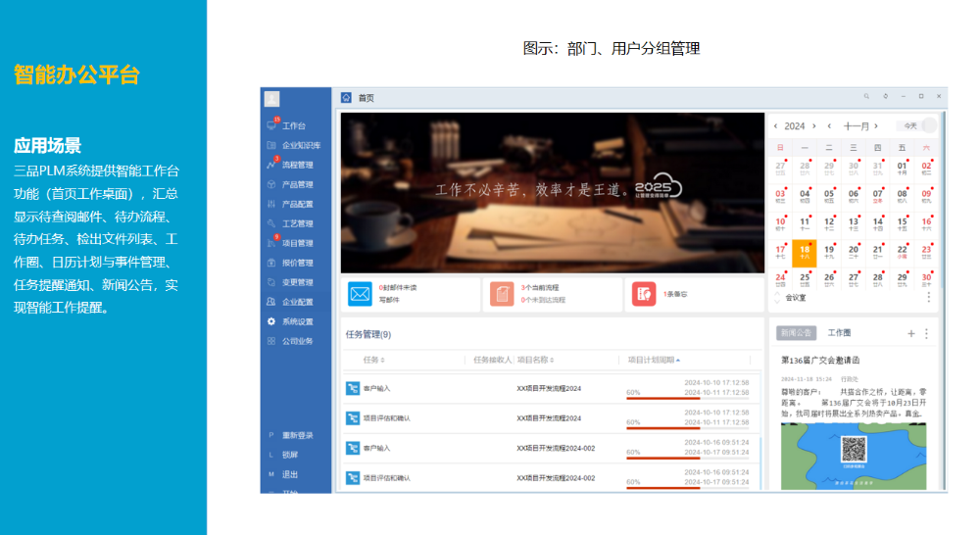Image resolution: width=980 pixels, height=535 pixels.
Task: Click the first 项目评估和确认 task
Action: click(387, 418)
